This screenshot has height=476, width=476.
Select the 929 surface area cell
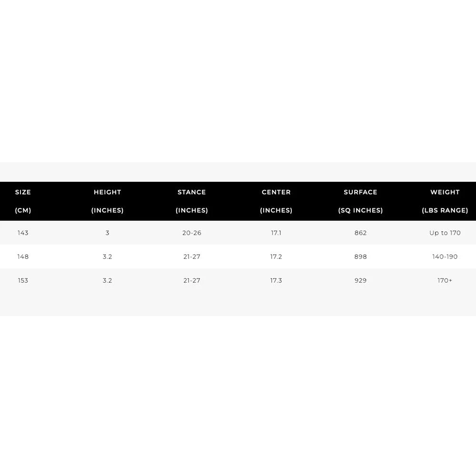pyautogui.click(x=360, y=280)
